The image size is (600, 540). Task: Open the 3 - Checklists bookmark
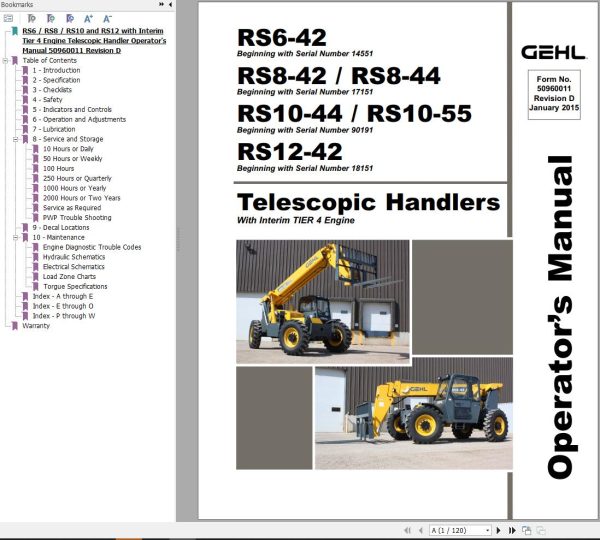[x=52, y=90]
